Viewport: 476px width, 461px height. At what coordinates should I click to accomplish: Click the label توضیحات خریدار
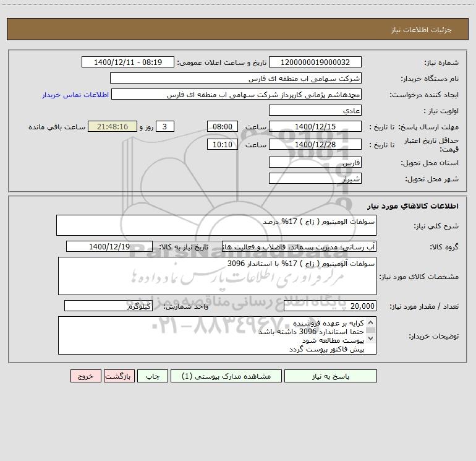coord(434,337)
